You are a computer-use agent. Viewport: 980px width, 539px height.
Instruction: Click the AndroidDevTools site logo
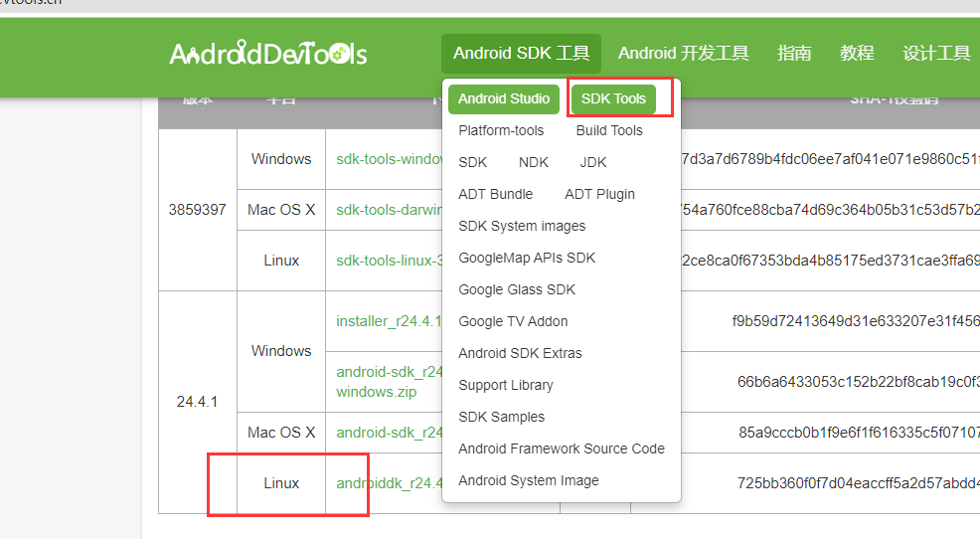coord(267,54)
